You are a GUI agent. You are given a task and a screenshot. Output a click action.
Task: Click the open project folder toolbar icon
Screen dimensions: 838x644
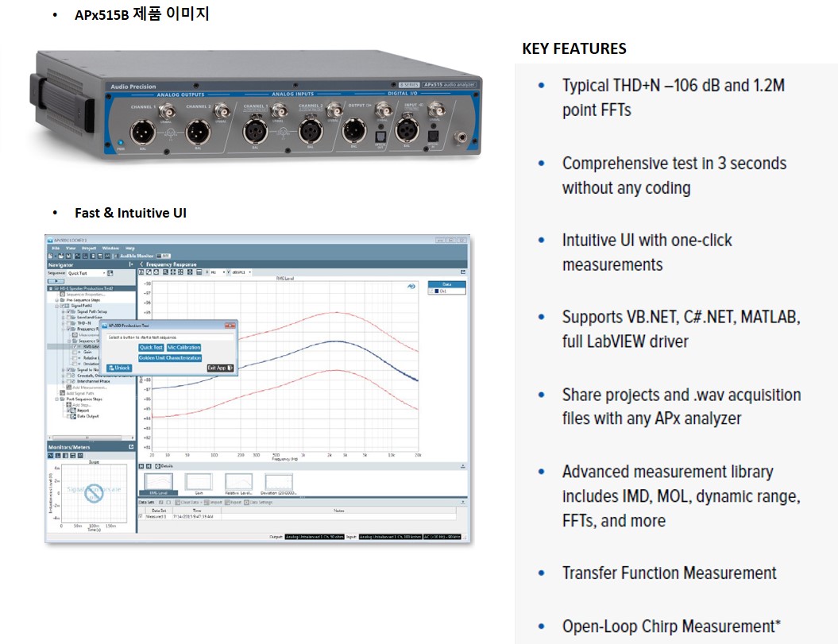(60, 256)
